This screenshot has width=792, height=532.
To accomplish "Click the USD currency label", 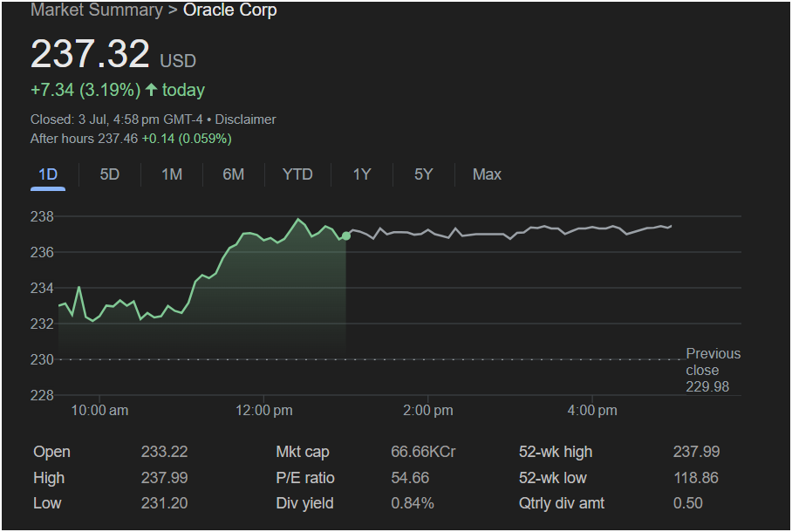I will 178,61.
